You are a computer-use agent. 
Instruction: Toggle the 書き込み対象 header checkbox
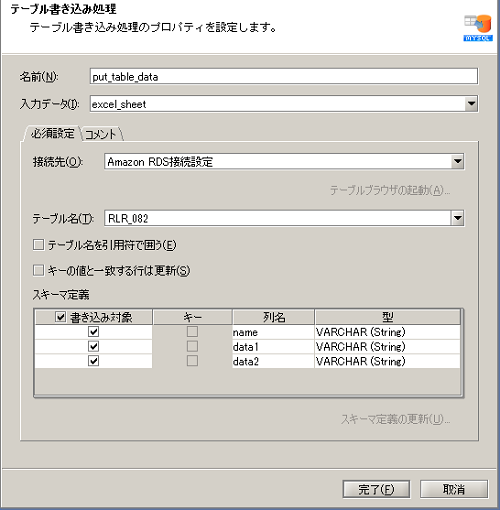(60, 317)
